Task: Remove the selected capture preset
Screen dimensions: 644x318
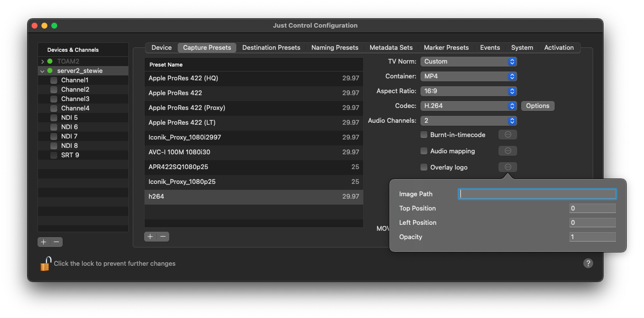Action: pos(163,237)
